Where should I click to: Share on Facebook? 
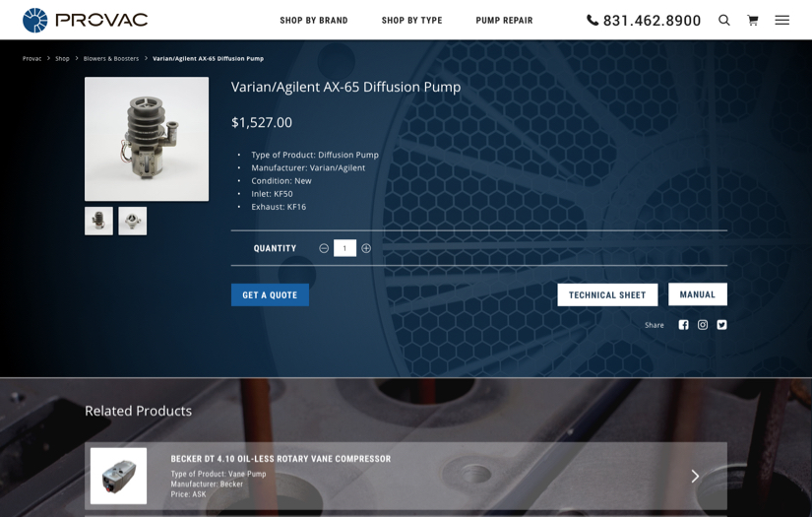click(684, 325)
